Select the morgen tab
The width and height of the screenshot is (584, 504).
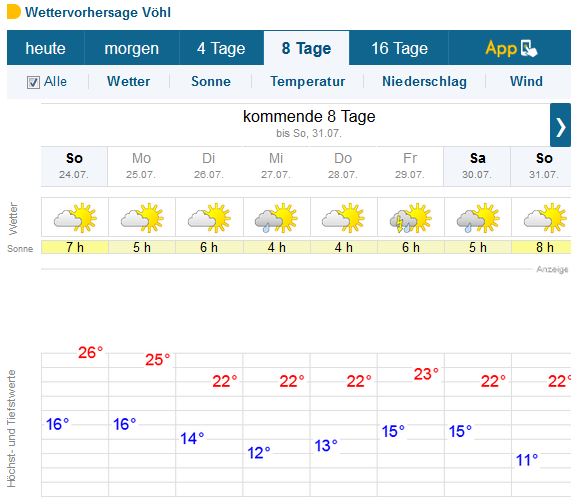[131, 48]
